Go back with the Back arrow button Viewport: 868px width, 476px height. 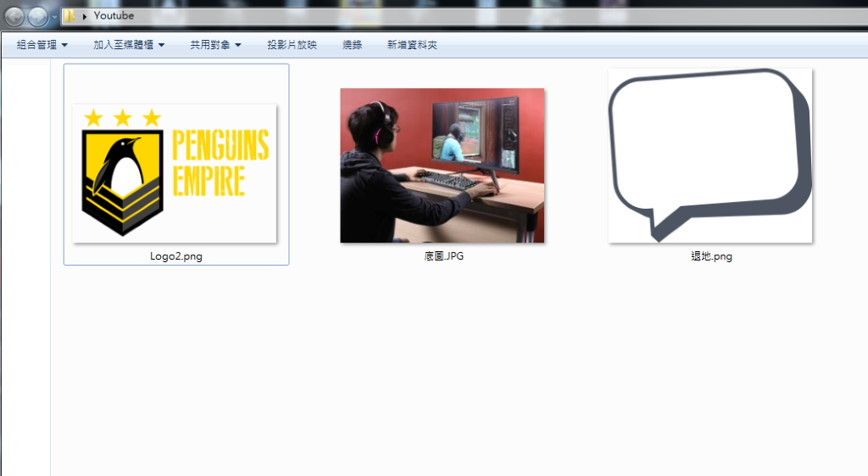(x=14, y=17)
